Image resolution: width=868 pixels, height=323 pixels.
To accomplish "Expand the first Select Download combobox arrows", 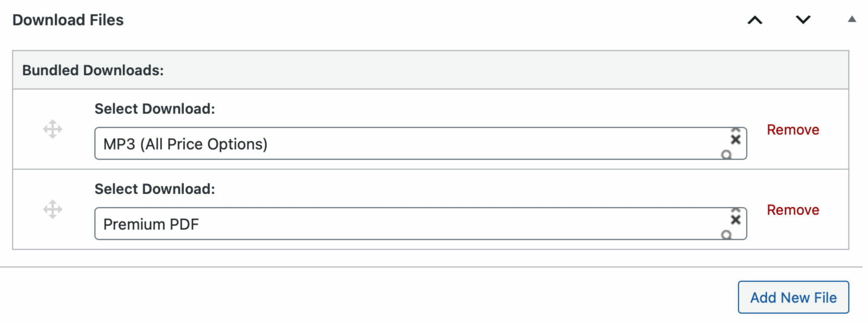I will pyautogui.click(x=735, y=129).
